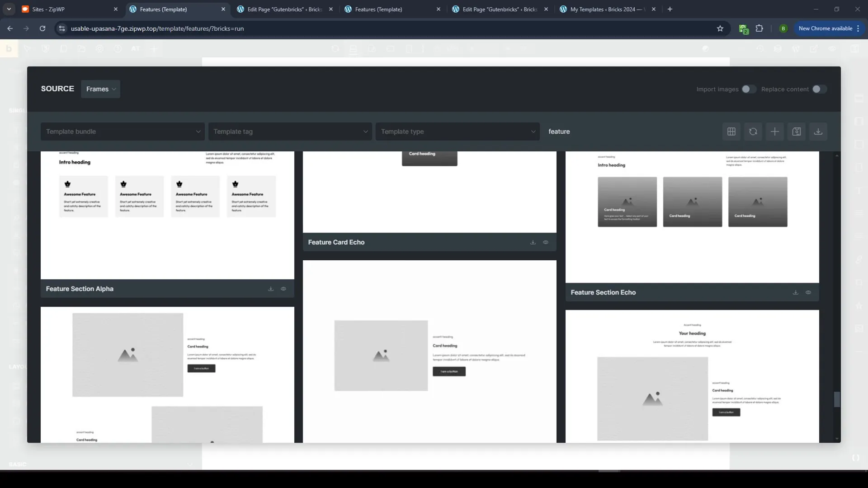Click the Feature Section Alpha title text

pyautogui.click(x=80, y=289)
